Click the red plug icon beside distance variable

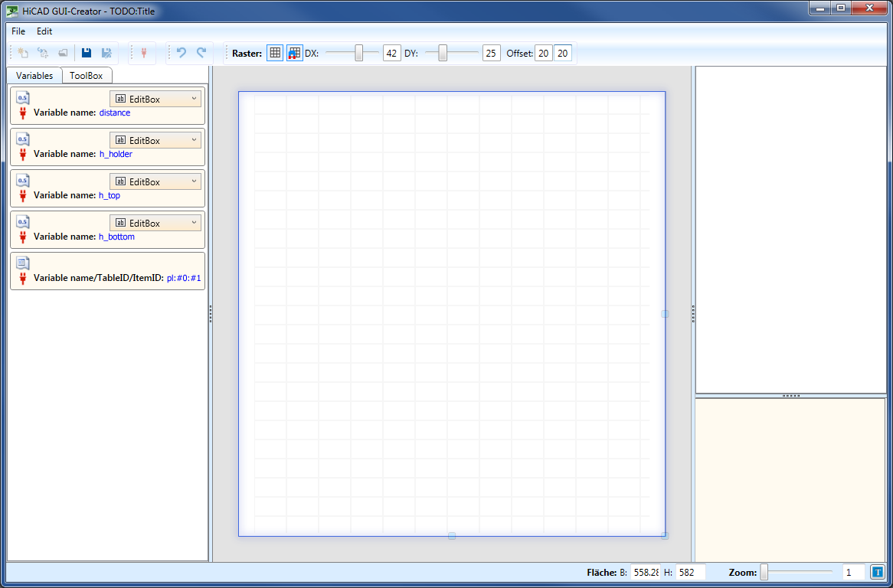22,113
